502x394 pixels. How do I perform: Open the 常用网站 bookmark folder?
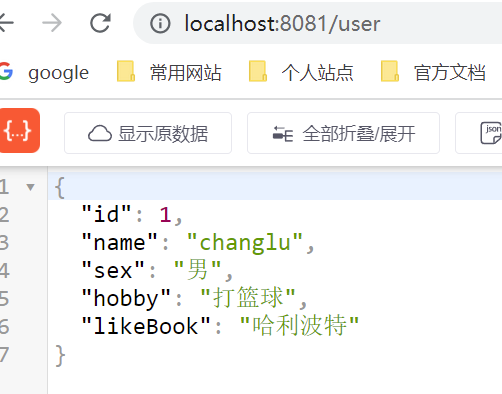(169, 72)
